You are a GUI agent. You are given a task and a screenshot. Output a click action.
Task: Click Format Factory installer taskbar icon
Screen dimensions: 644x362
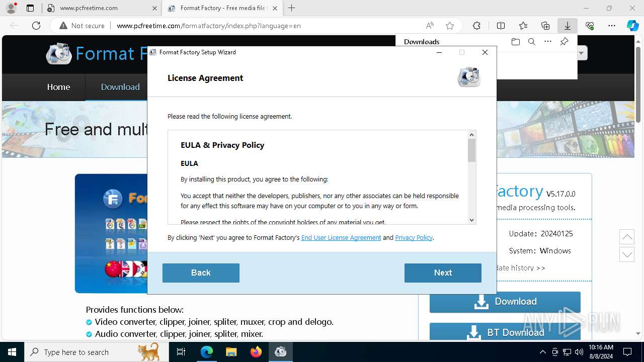coord(280,352)
